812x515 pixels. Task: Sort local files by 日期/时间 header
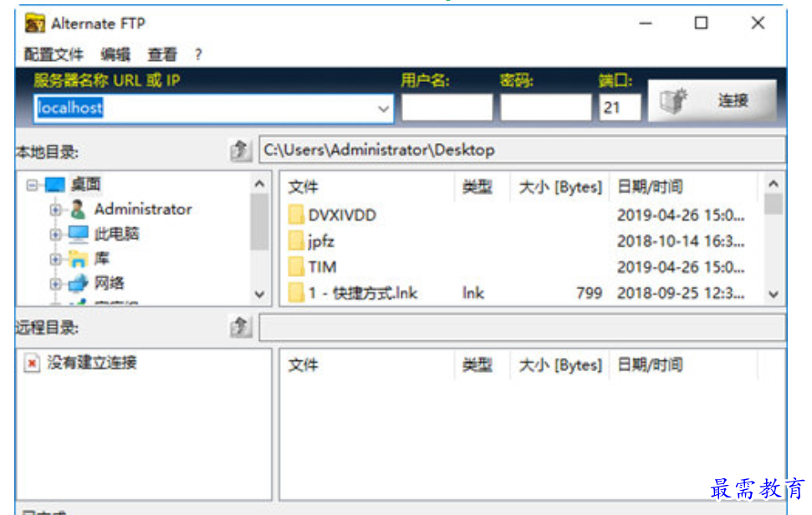point(683,186)
